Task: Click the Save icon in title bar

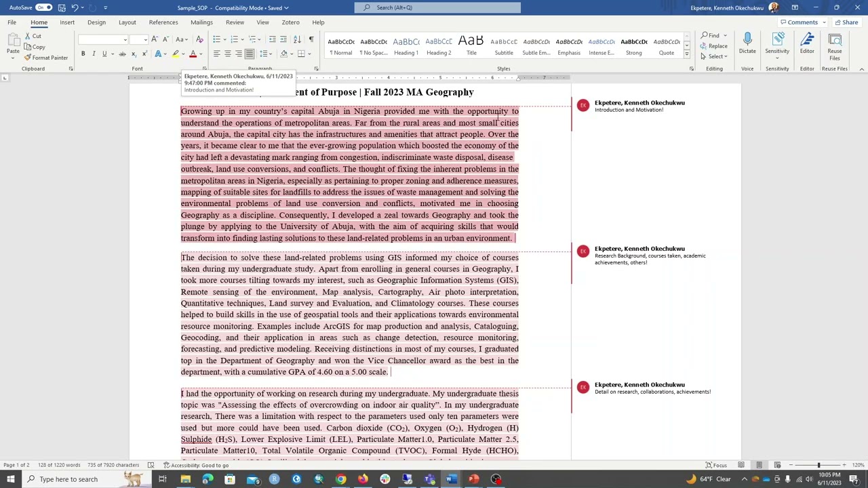Action: (x=62, y=7)
